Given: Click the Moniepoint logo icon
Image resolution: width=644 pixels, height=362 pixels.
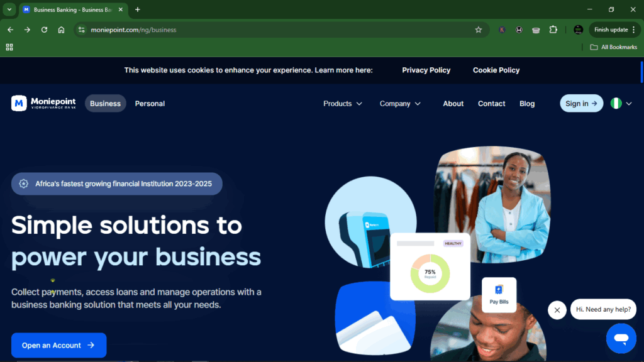Looking at the screenshot, I should [19, 104].
